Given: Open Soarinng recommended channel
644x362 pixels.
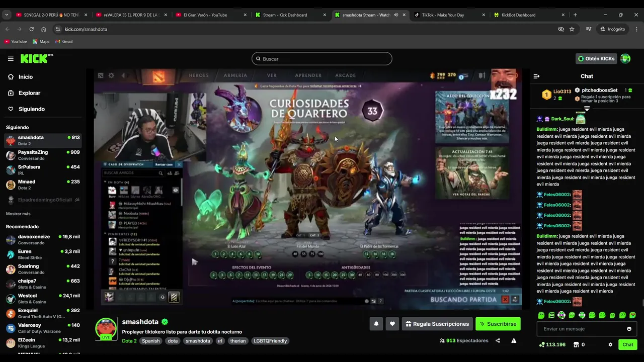Looking at the screenshot, I should click(43, 269).
